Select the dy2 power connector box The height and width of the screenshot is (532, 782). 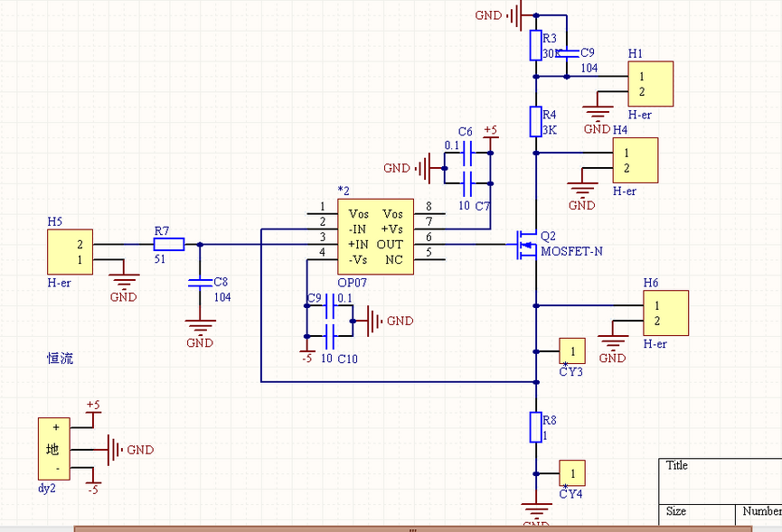[x=54, y=449]
